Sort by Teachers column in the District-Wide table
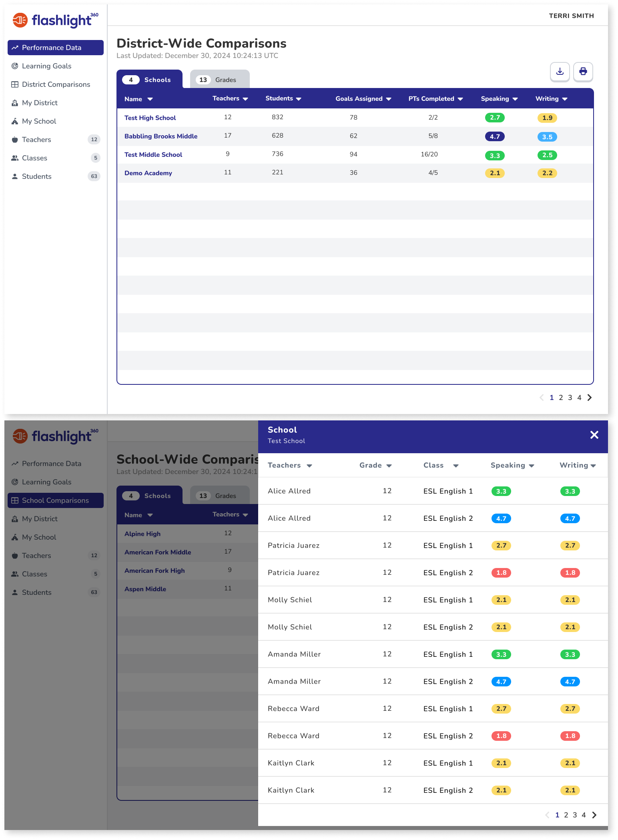 pos(230,98)
